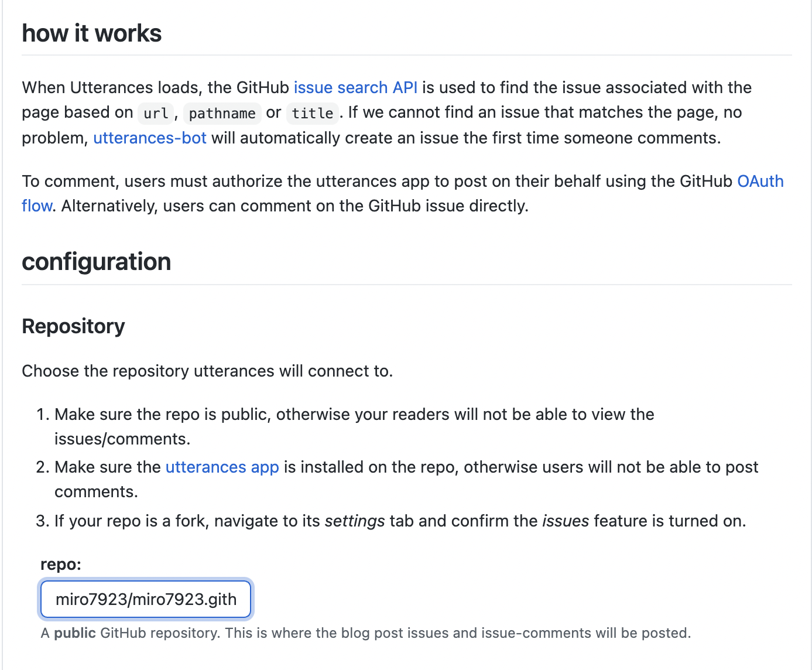
Task: Click the italic word 'issues'
Action: [x=566, y=521]
